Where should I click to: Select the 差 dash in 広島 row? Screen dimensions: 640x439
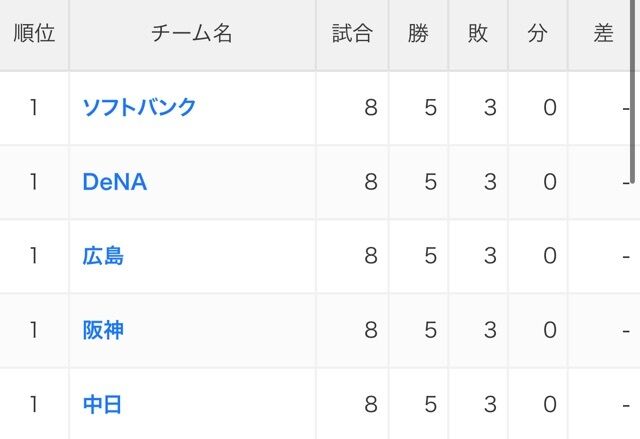pyautogui.click(x=626, y=257)
